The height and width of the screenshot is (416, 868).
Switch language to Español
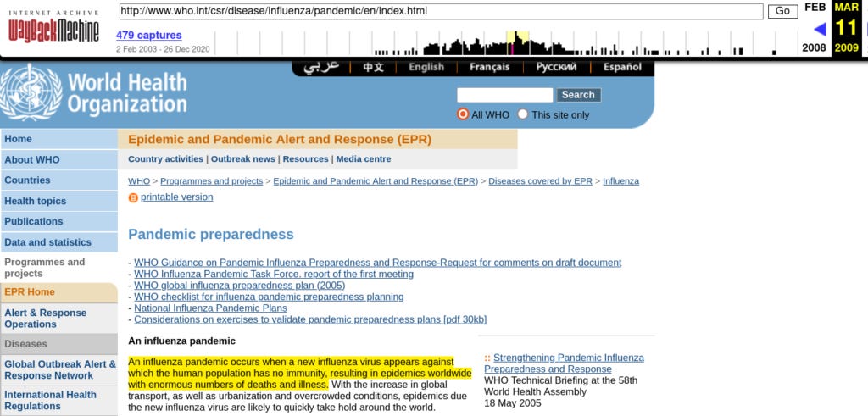[622, 67]
